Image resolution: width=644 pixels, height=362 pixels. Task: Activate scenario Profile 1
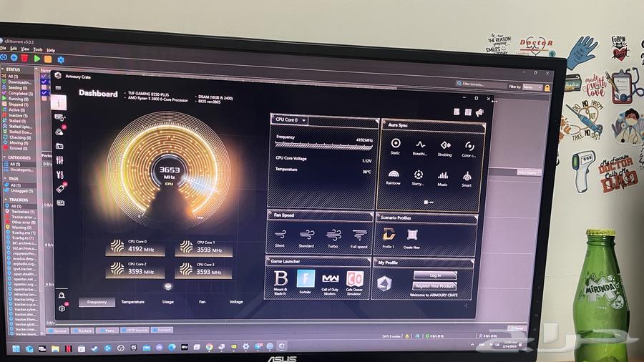pyautogui.click(x=388, y=238)
